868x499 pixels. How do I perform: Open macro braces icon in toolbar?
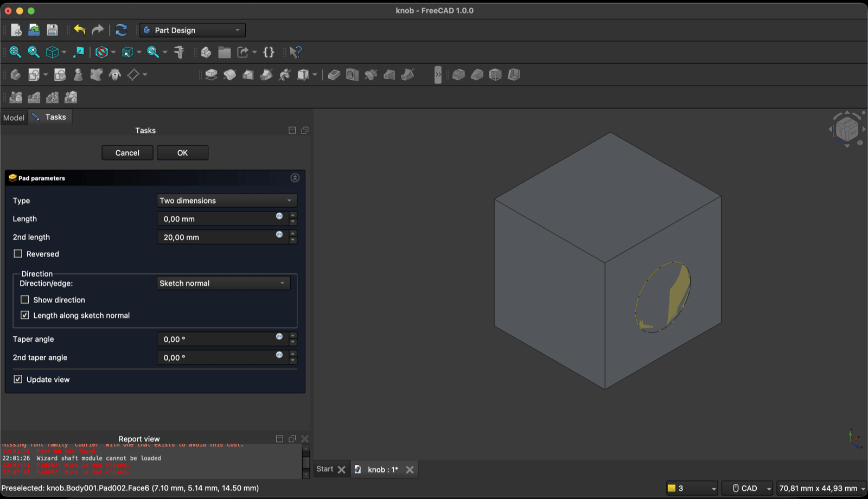269,52
